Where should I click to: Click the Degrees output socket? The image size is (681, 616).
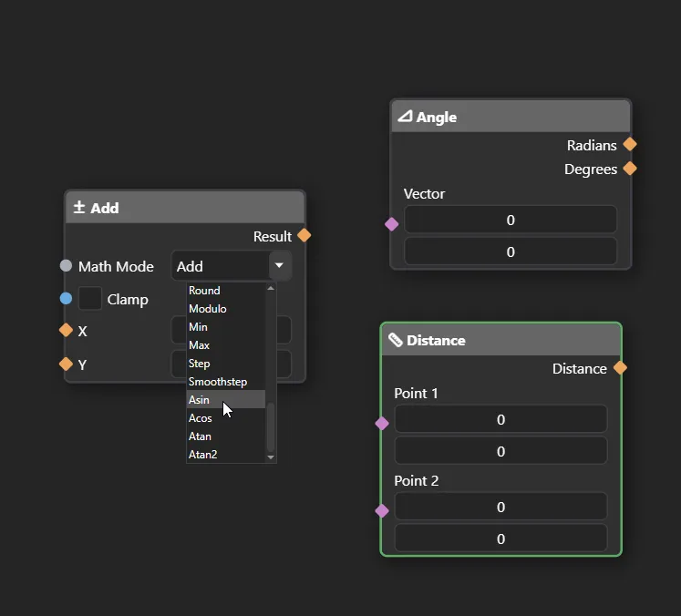(x=630, y=168)
